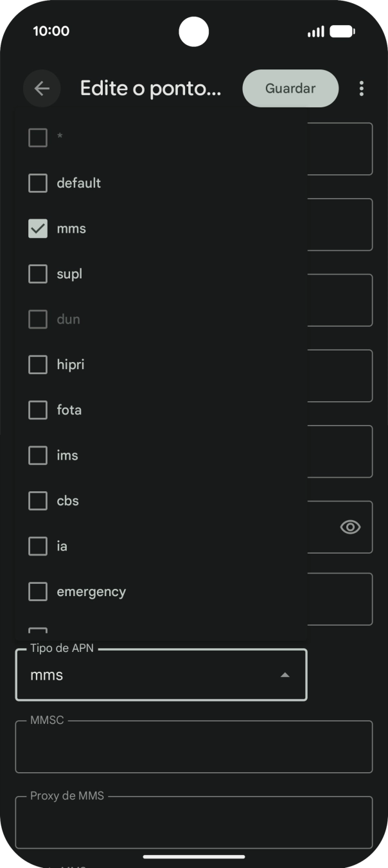The image size is (388, 868).
Task: Uncheck the mms checkbox
Action: 38,229
